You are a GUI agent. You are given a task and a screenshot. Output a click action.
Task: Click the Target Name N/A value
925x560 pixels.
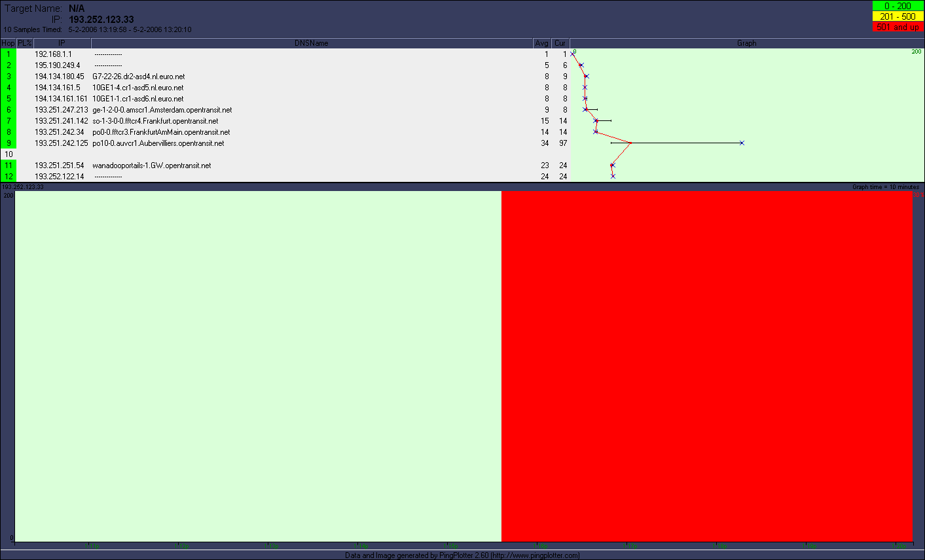click(x=77, y=9)
